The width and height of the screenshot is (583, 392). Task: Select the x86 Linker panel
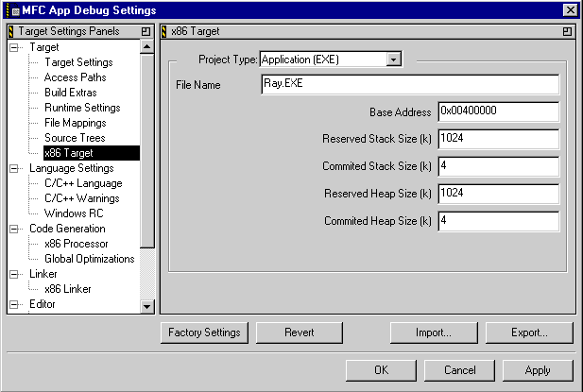coord(68,289)
